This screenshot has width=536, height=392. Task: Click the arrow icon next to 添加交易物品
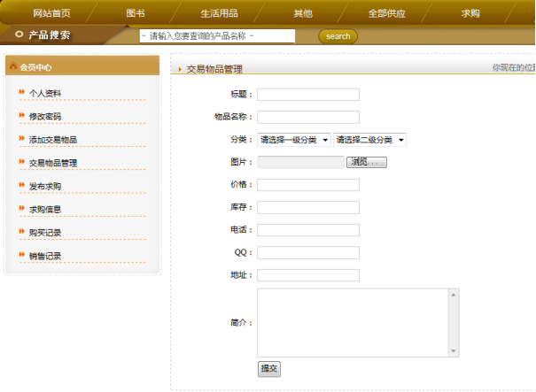click(x=22, y=138)
